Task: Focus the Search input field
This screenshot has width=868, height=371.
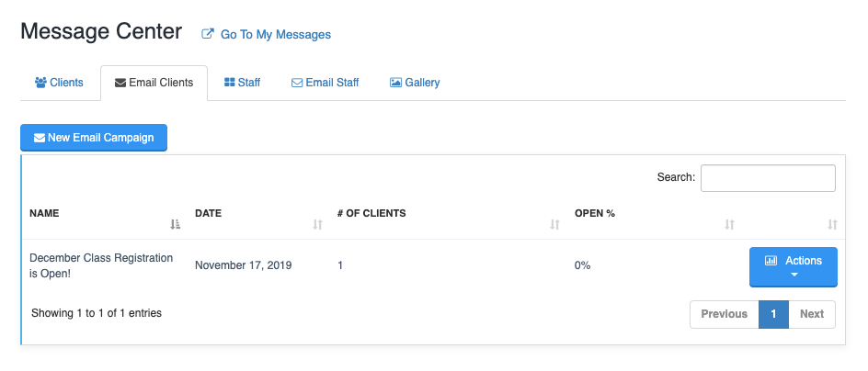Action: pyautogui.click(x=768, y=177)
